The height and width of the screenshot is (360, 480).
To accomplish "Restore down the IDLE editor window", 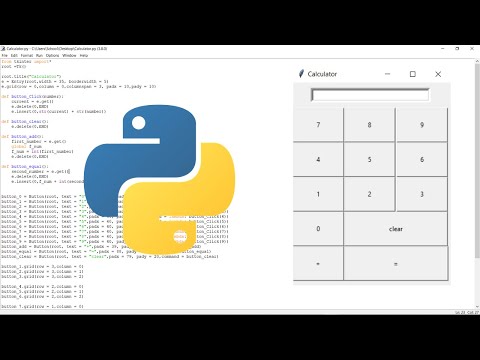I will 457,49.
